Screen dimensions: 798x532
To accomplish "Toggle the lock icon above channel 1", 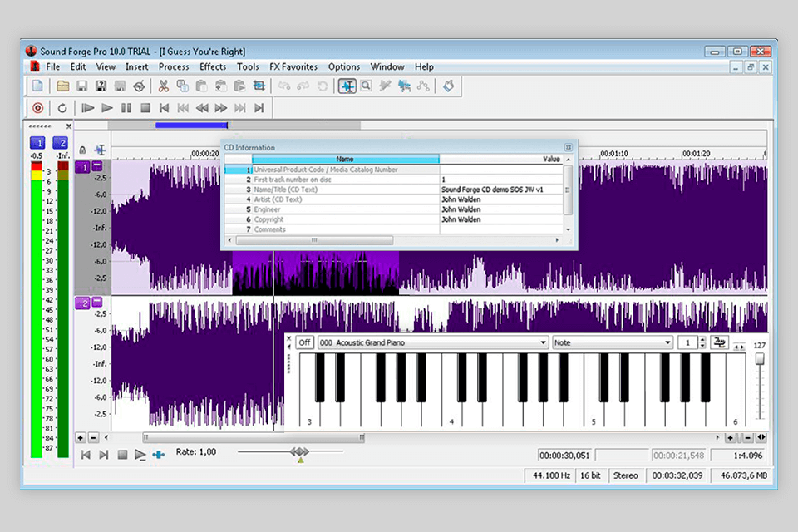I will (x=82, y=150).
